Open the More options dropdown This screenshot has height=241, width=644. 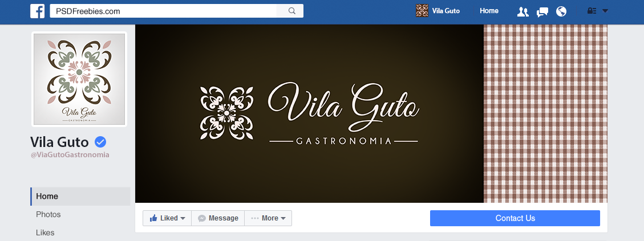268,218
